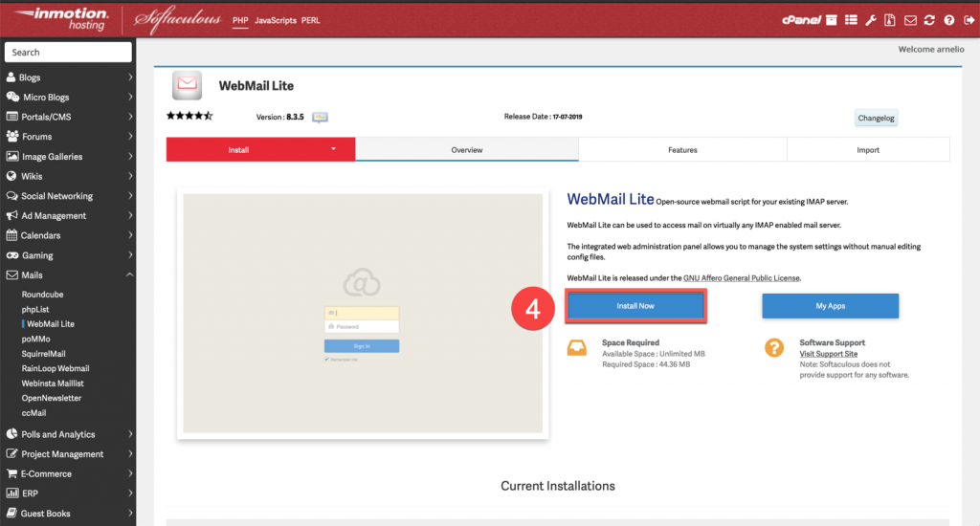980x526 pixels.
Task: Expand the Project Management chevron
Action: pyautogui.click(x=130, y=453)
